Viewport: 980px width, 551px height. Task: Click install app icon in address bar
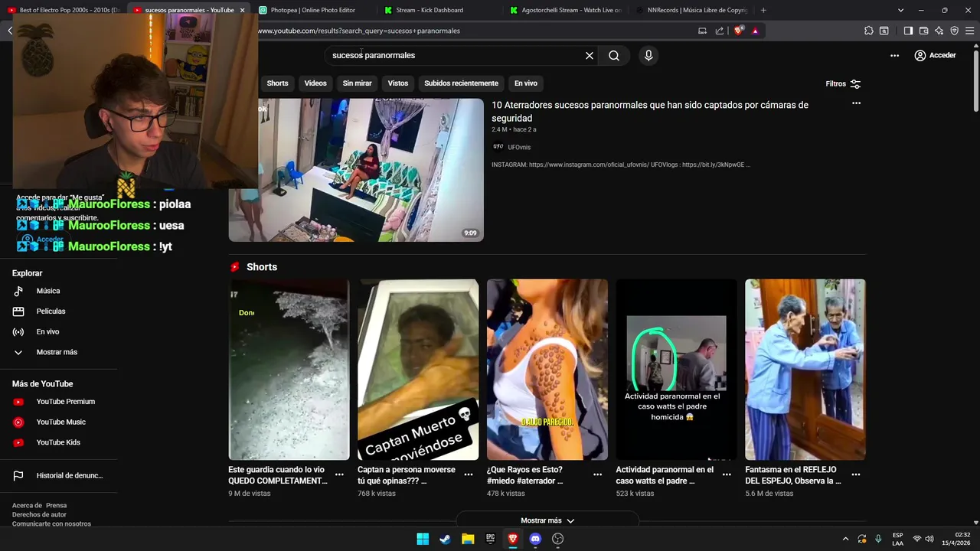702,31
